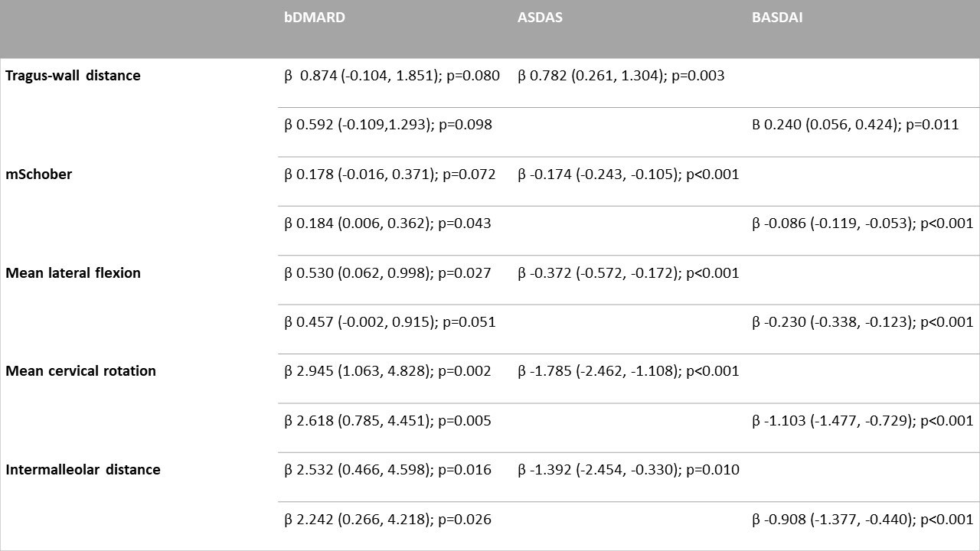Select the bDMARD cell with p=0.043
980x551 pixels.
click(x=387, y=223)
